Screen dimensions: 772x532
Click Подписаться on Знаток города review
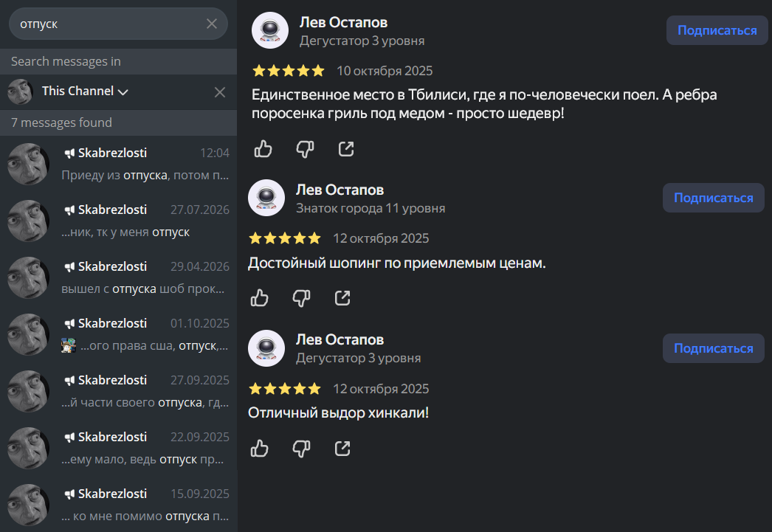coord(714,198)
